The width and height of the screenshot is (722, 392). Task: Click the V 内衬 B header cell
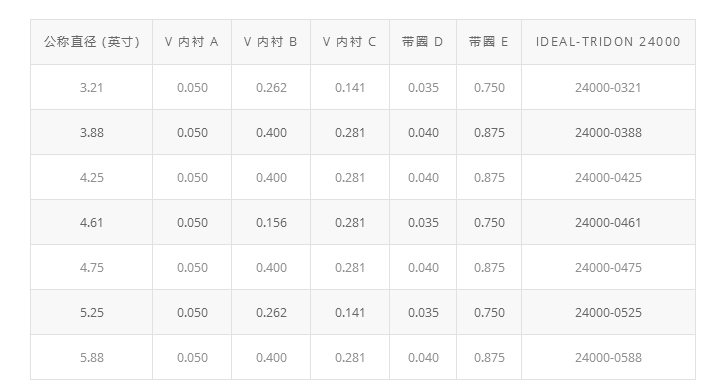(271, 42)
